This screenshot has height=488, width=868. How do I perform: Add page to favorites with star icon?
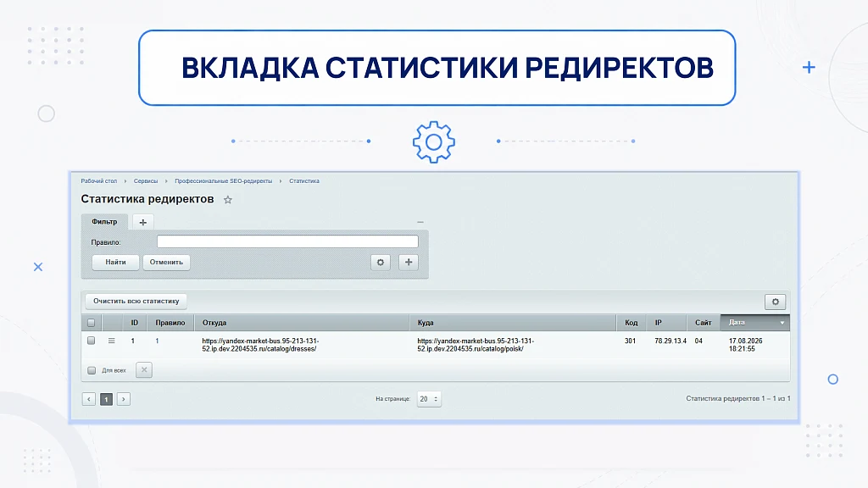coord(228,200)
